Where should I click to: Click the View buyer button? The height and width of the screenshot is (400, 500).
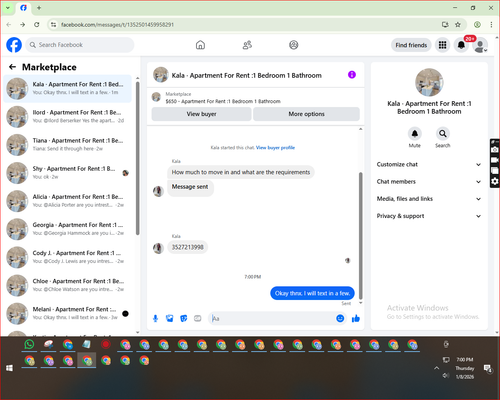pos(201,114)
